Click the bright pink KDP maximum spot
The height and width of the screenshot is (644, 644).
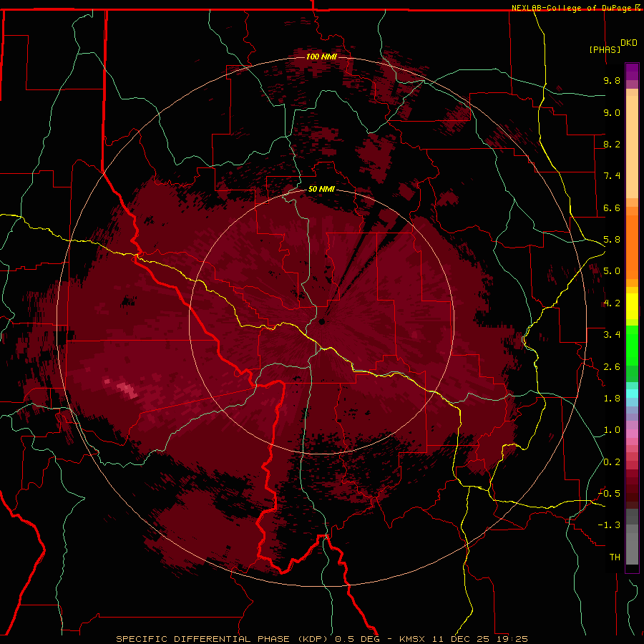127,389
